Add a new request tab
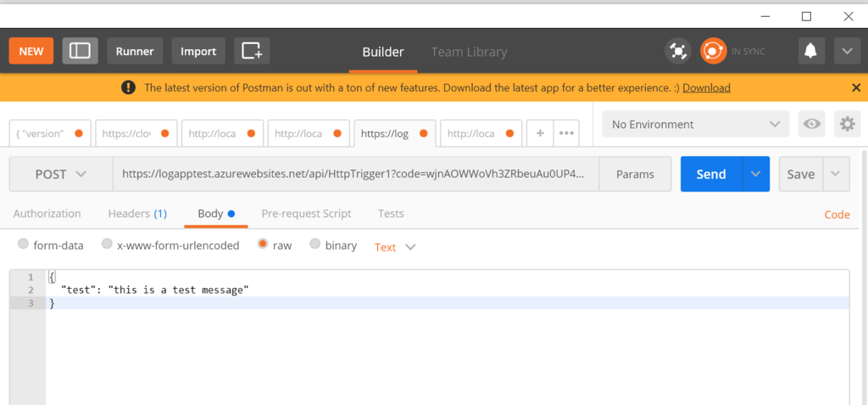This screenshot has width=868, height=405. click(540, 133)
